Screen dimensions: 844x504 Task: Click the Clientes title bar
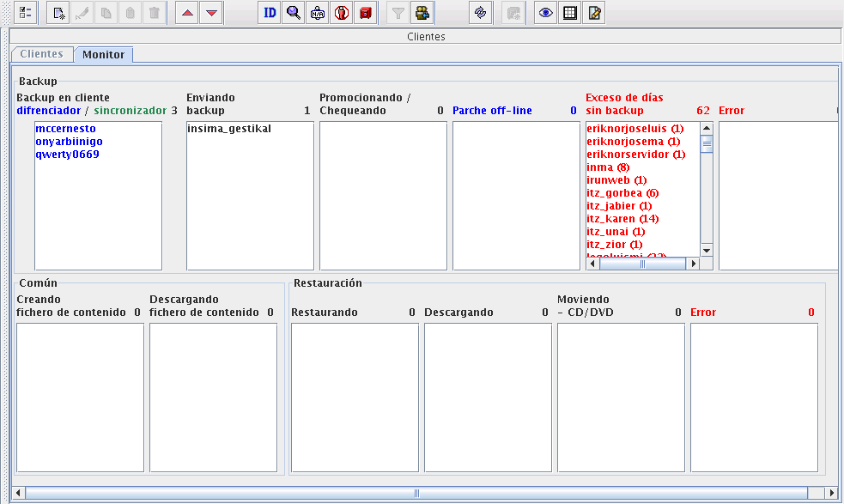point(426,37)
